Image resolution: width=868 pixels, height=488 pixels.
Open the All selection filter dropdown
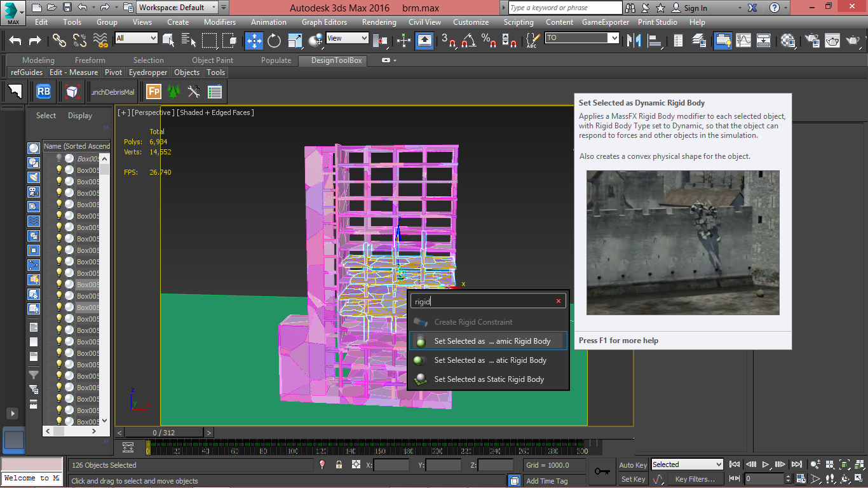(x=136, y=38)
